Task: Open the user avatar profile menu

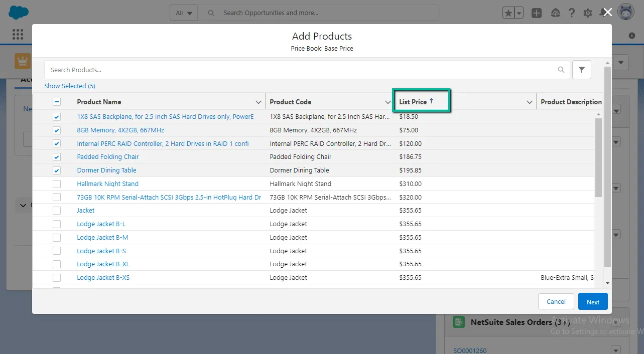Action: (x=626, y=12)
